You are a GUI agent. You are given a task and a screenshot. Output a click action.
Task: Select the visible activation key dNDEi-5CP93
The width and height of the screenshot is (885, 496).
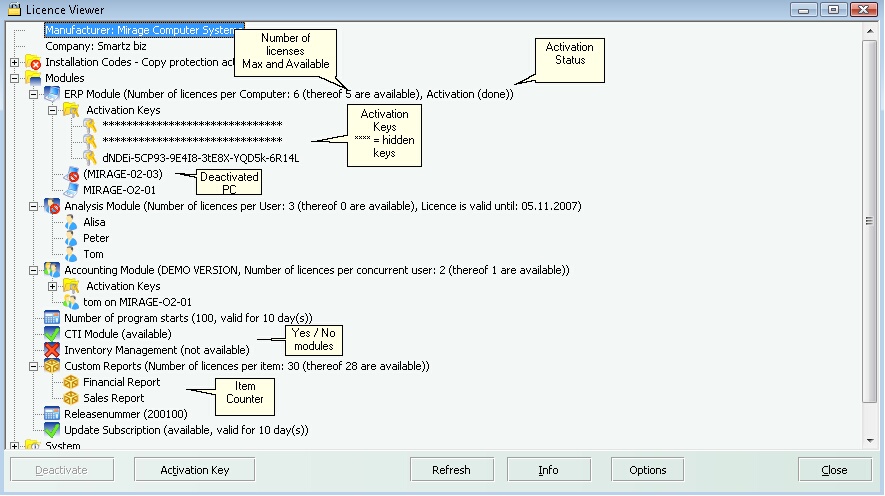(x=200, y=158)
